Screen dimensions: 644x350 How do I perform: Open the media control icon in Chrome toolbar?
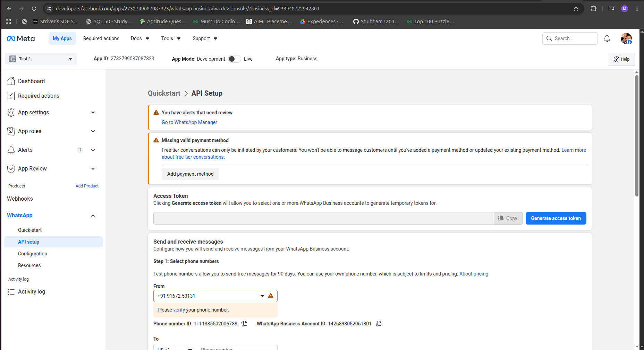612,9
